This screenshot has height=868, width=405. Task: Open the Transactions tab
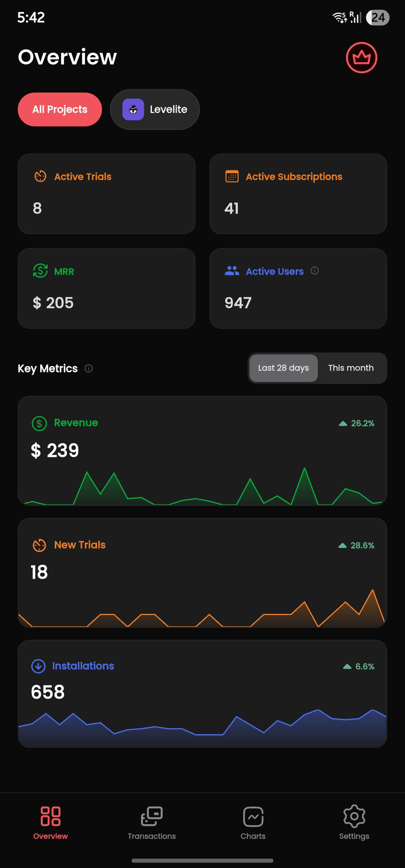point(152,823)
